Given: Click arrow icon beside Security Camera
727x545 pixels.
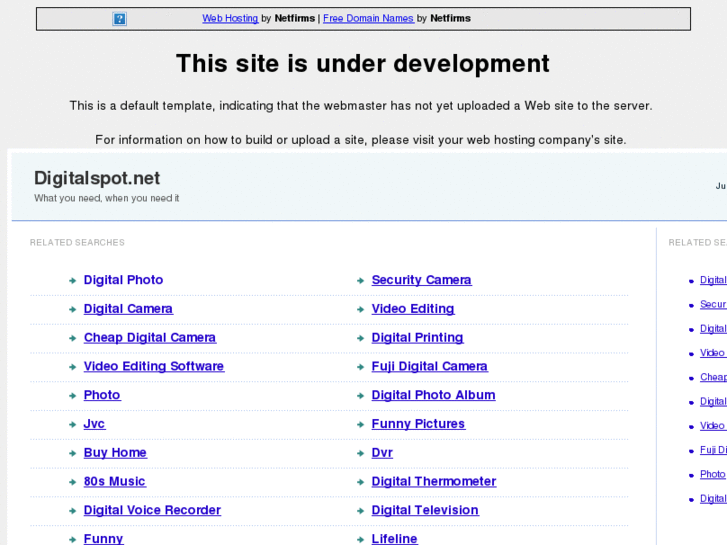Looking at the screenshot, I should [x=360, y=281].
